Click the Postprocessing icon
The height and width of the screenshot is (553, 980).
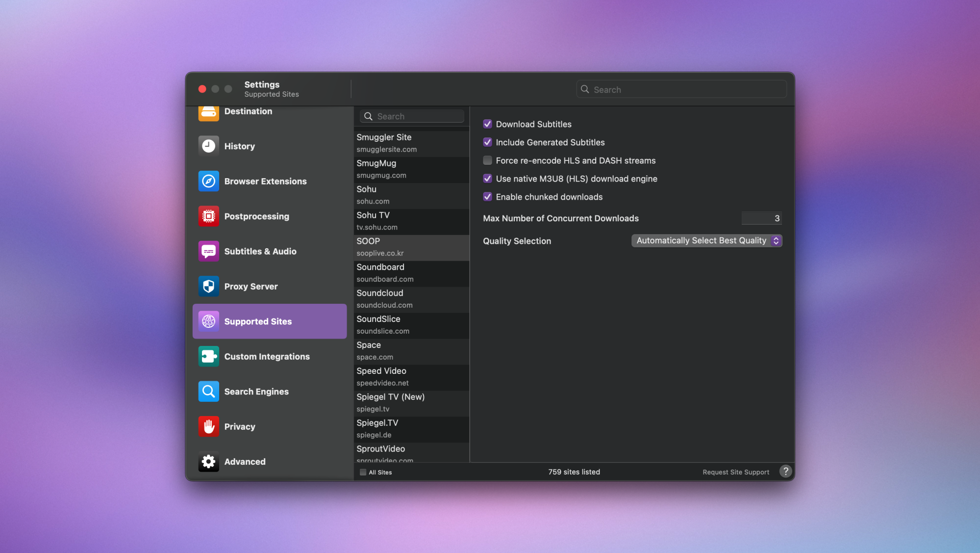point(208,216)
